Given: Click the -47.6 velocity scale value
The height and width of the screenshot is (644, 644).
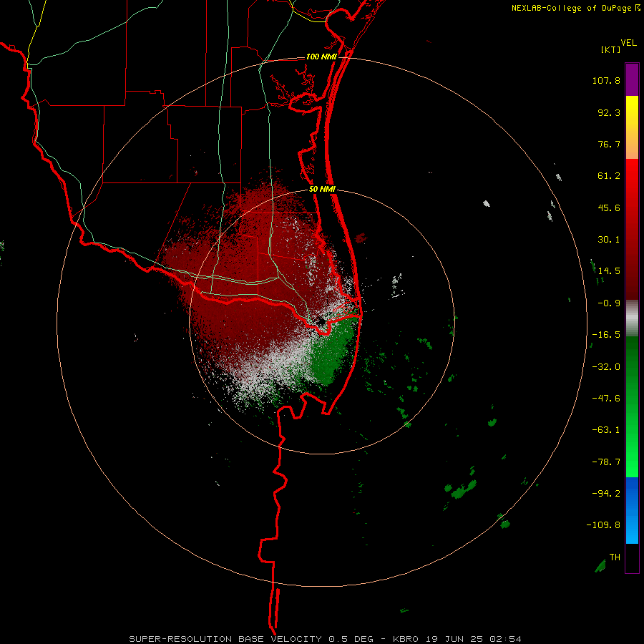Looking at the screenshot, I should (x=606, y=399).
